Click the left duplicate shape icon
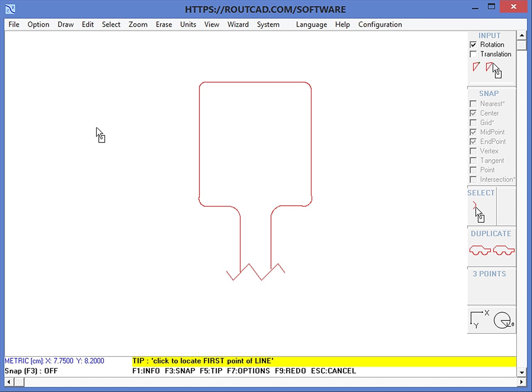 pos(480,250)
